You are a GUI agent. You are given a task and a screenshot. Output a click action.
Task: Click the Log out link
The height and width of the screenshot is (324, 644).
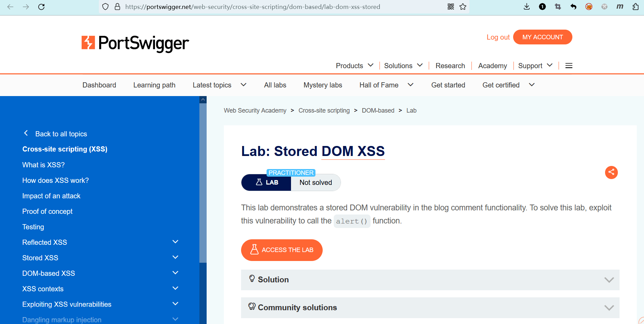point(498,37)
